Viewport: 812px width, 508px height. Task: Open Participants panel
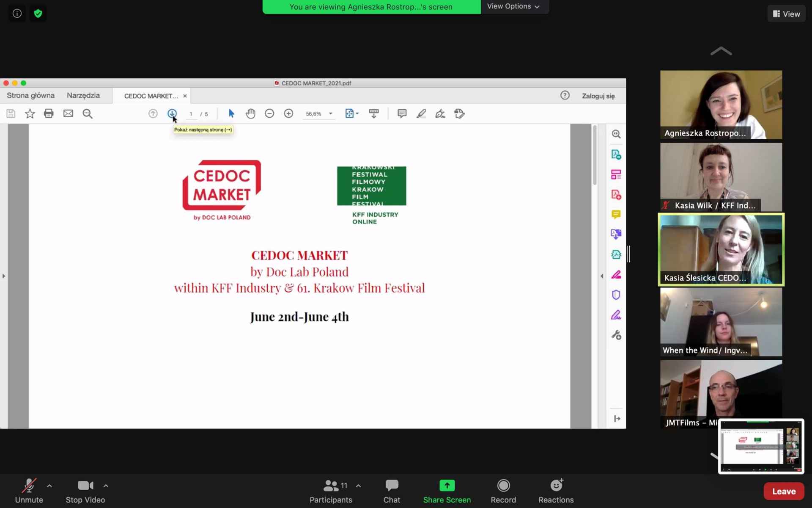(331, 491)
